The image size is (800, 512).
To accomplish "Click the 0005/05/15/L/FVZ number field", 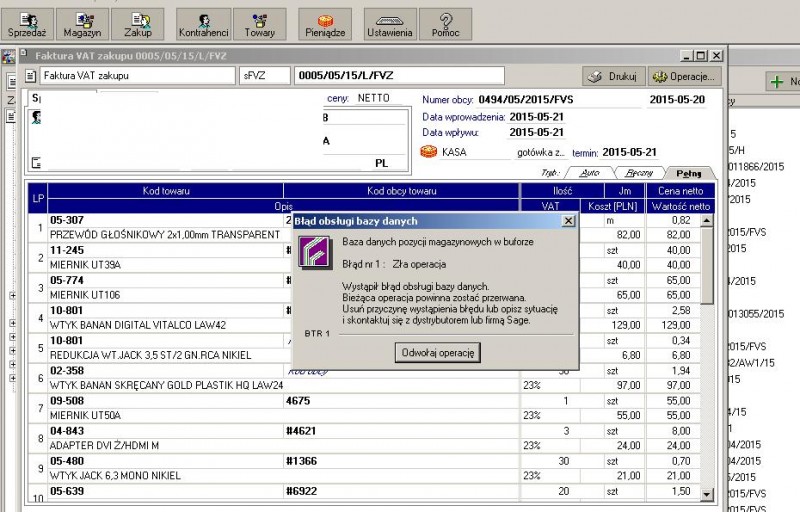I will click(x=399, y=75).
